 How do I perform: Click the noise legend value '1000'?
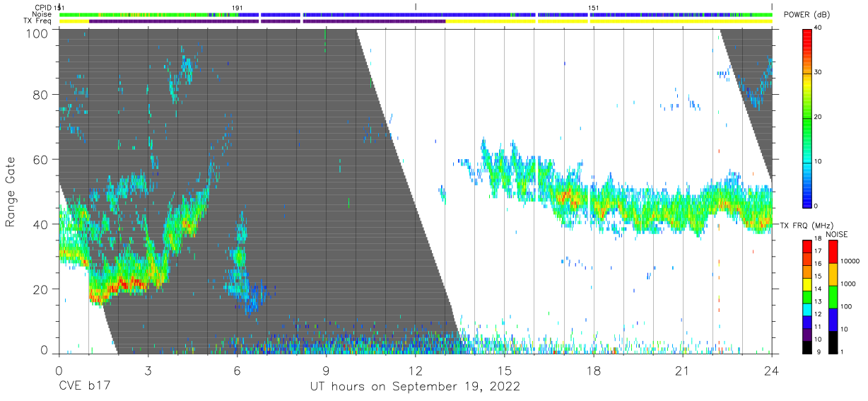pos(848,284)
